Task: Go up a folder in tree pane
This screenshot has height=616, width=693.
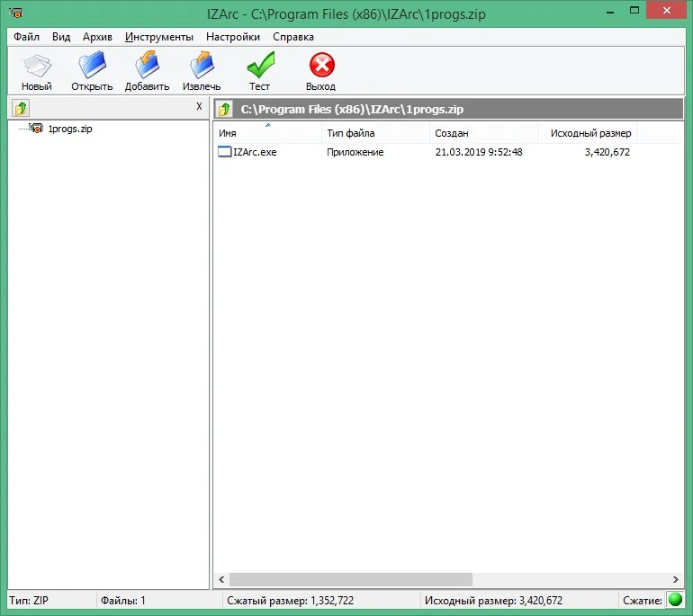Action: click(21, 108)
